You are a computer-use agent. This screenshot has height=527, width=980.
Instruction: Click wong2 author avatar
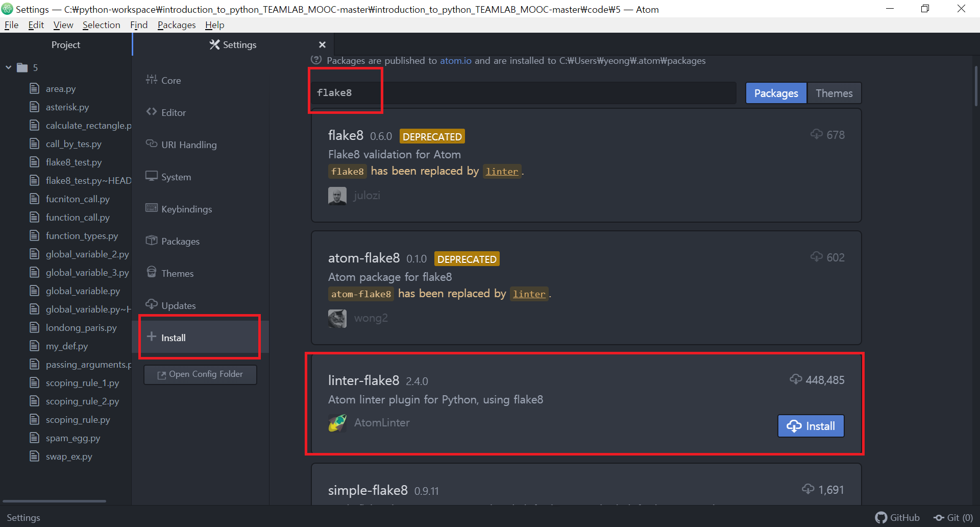[337, 318]
